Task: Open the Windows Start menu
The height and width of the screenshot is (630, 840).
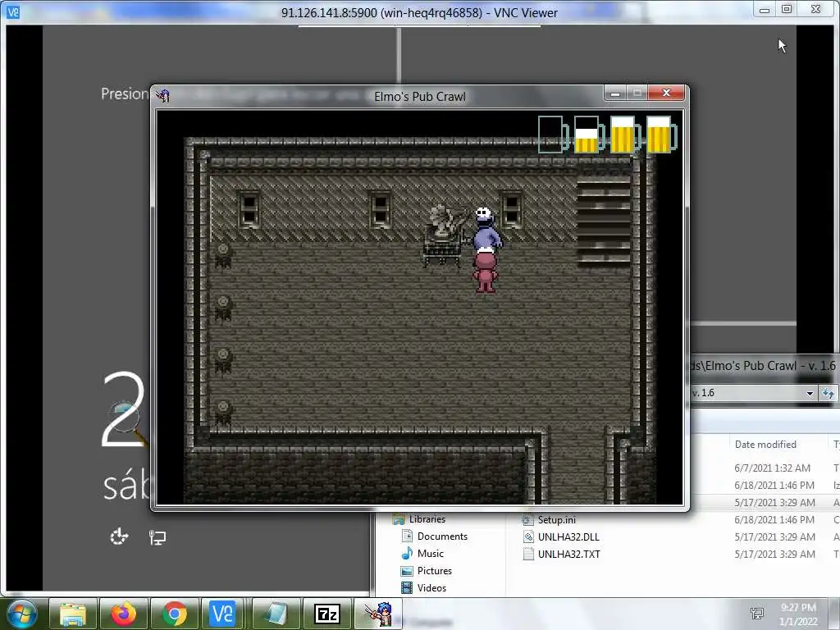Action: (x=21, y=614)
